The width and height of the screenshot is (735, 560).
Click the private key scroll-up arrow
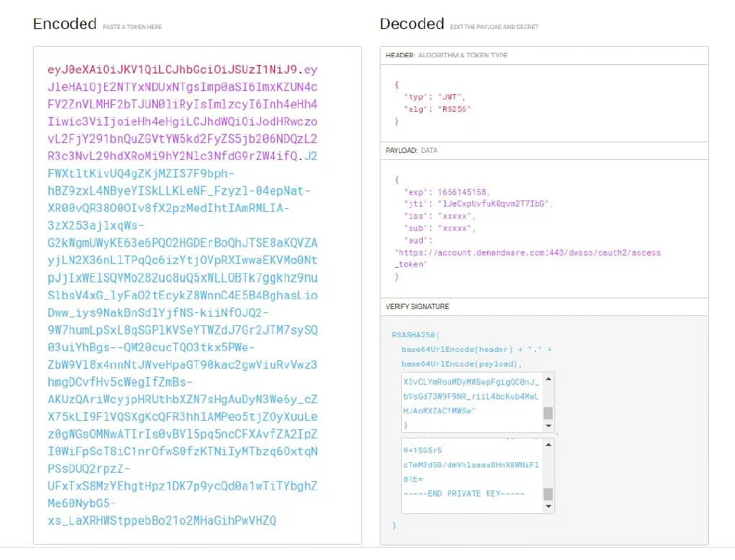[548, 444]
